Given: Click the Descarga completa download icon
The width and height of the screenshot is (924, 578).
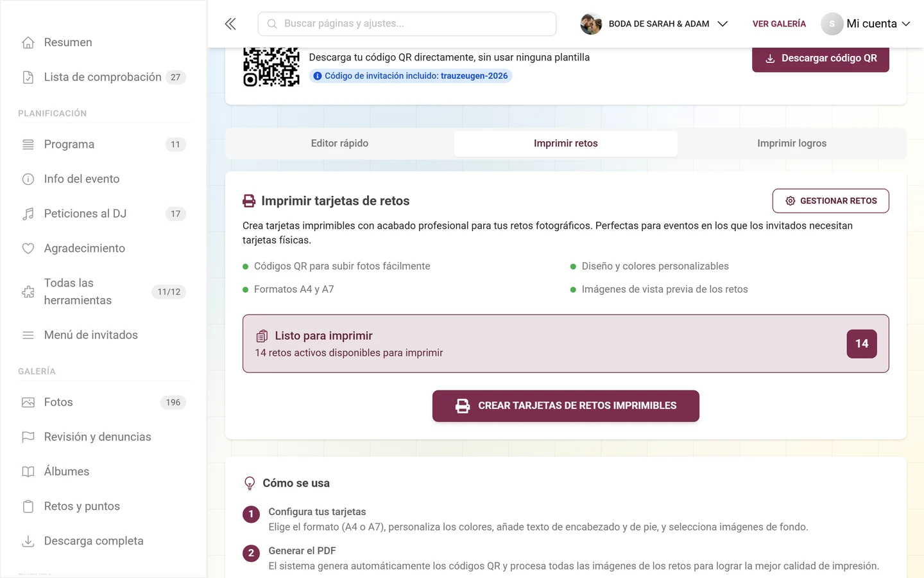Looking at the screenshot, I should [x=28, y=541].
